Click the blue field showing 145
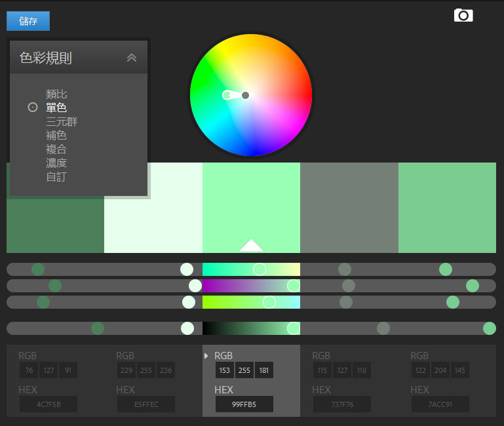 pyautogui.click(x=460, y=370)
